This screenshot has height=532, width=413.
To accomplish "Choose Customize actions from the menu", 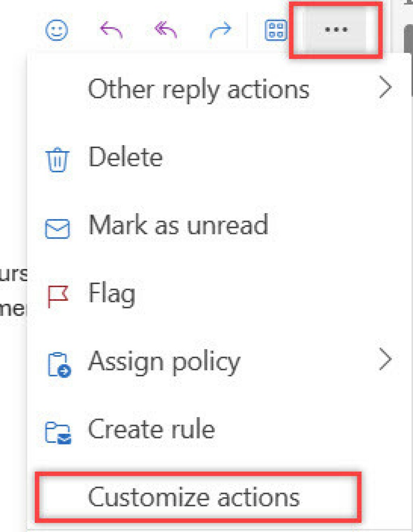I will point(194,497).
